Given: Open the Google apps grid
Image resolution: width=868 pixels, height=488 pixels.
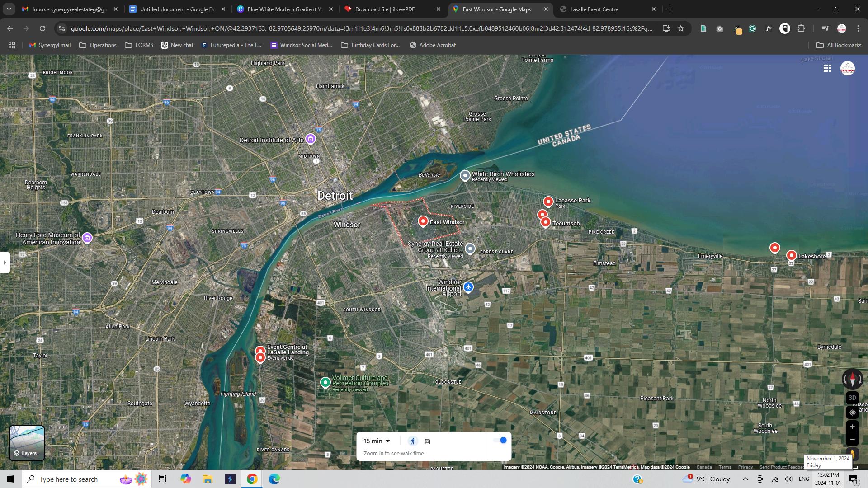Looking at the screenshot, I should point(827,68).
